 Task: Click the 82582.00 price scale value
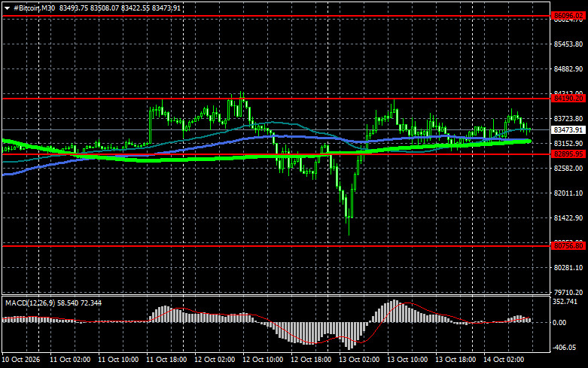[x=568, y=169]
